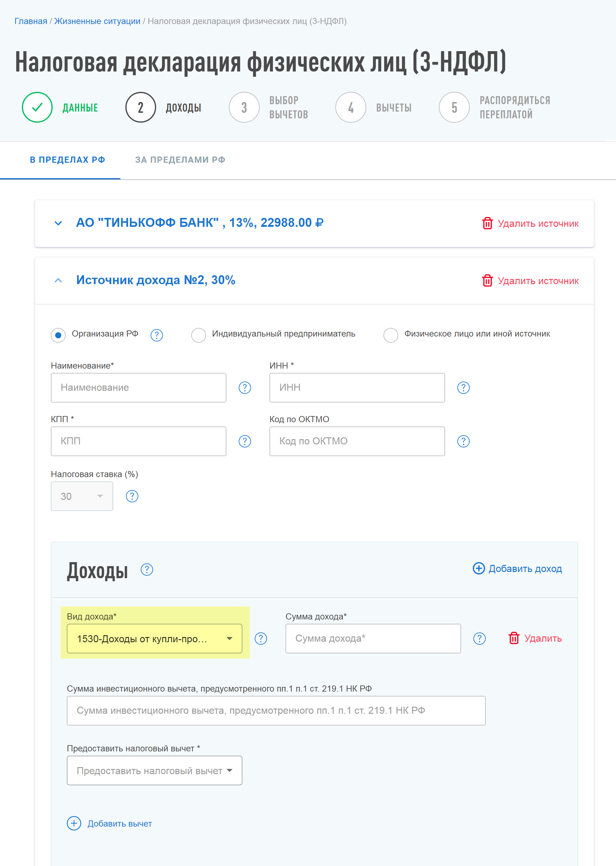The height and width of the screenshot is (866, 616).
Task: Click the help icon next to Организация РФ
Action: point(157,335)
